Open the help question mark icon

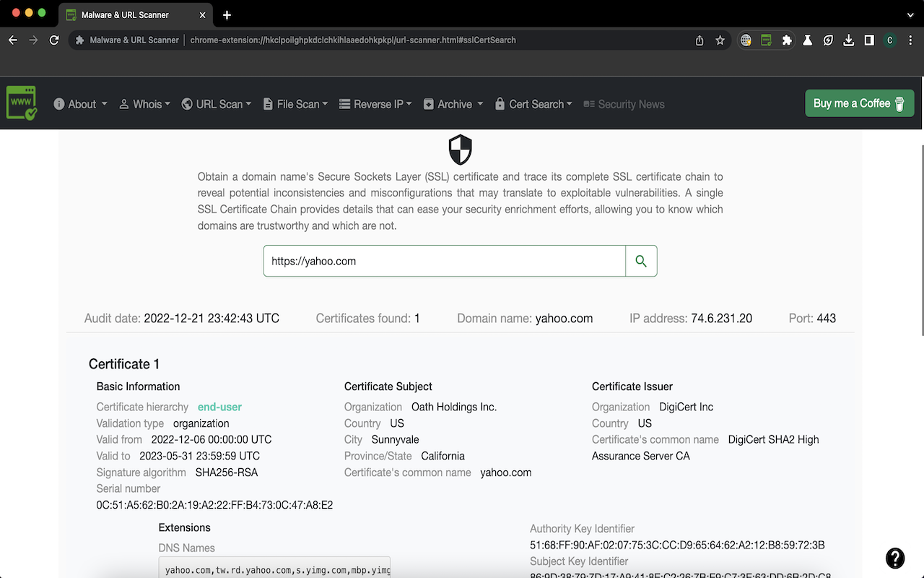tap(895, 558)
